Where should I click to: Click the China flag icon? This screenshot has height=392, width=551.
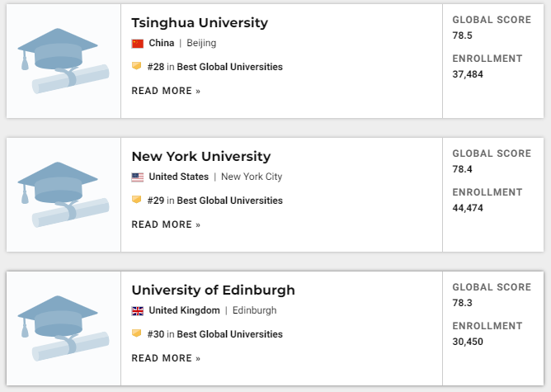point(138,43)
